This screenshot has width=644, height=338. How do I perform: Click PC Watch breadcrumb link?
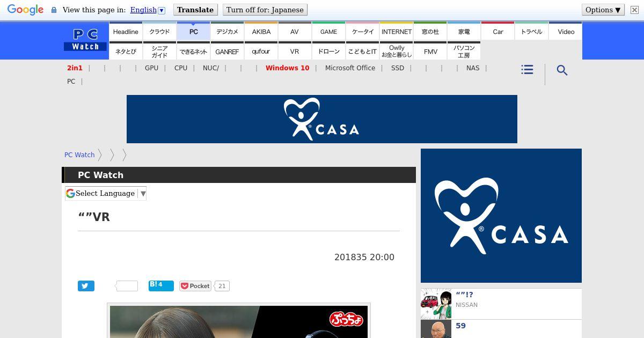79,155
